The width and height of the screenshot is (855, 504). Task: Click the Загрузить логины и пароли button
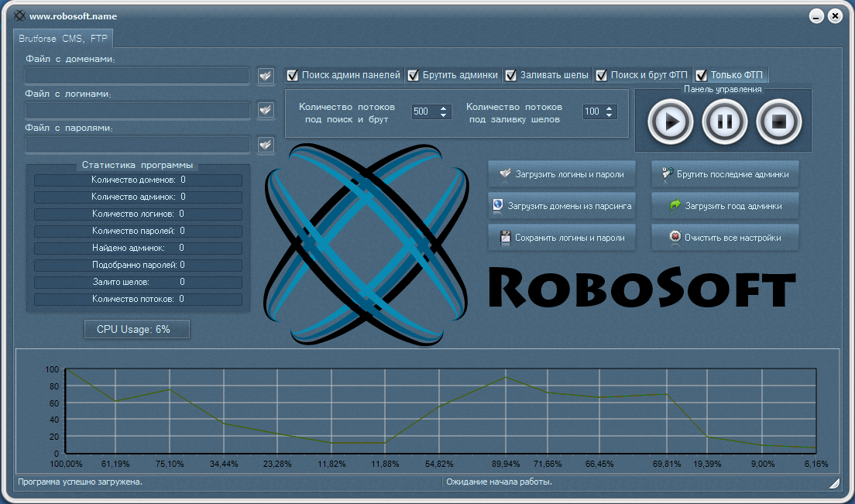point(561,174)
